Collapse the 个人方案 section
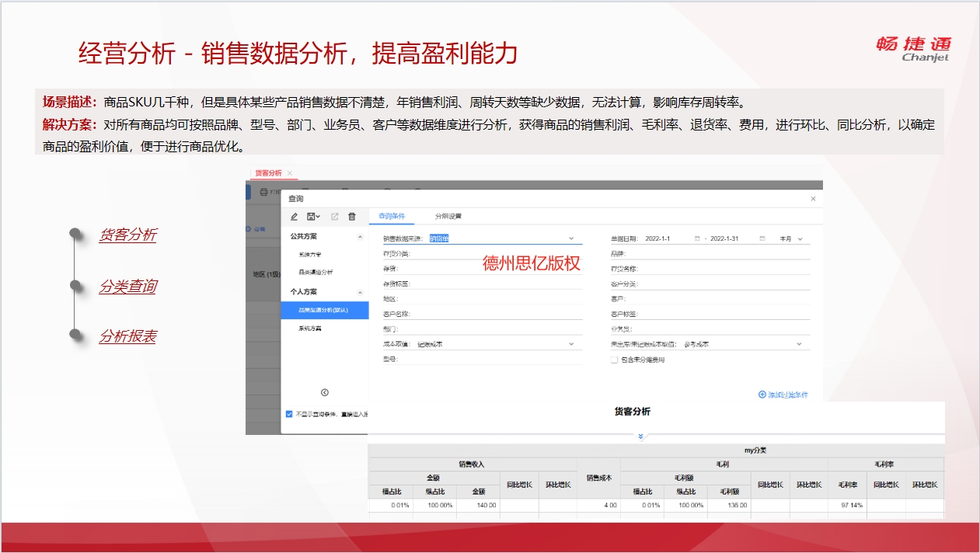 point(359,292)
